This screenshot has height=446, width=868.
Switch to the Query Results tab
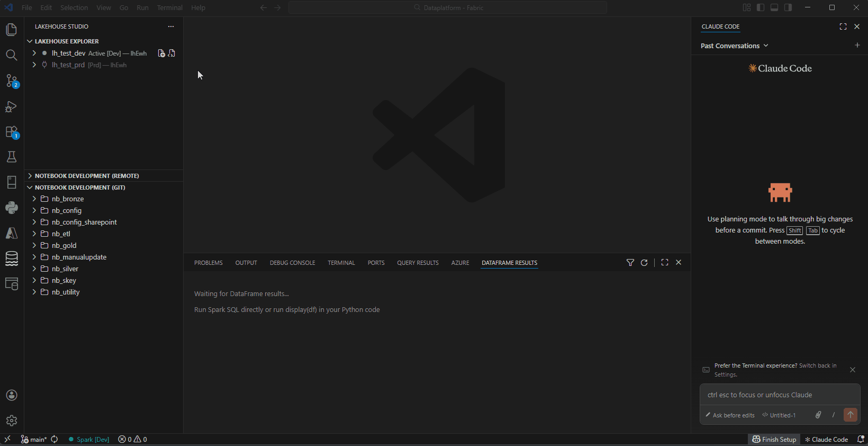tap(418, 263)
